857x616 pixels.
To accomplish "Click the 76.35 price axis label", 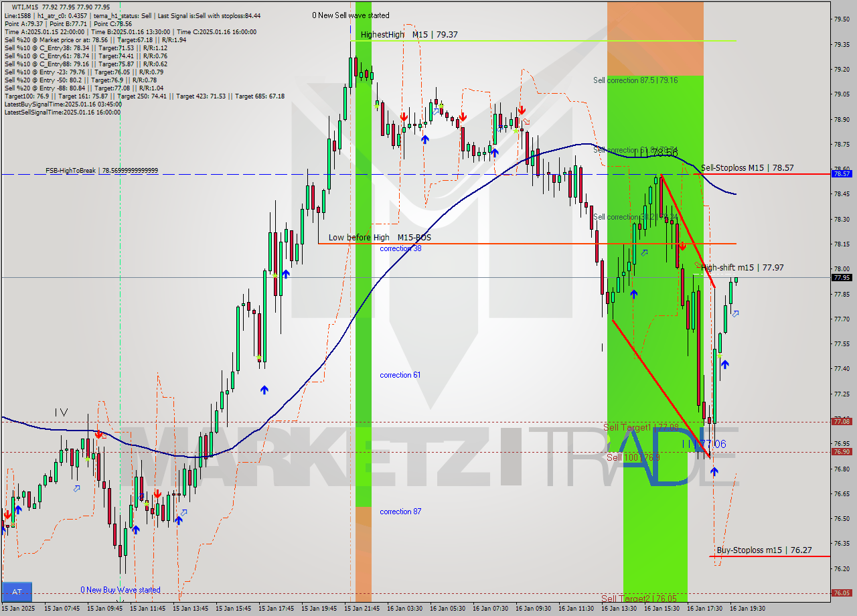I will point(842,543).
